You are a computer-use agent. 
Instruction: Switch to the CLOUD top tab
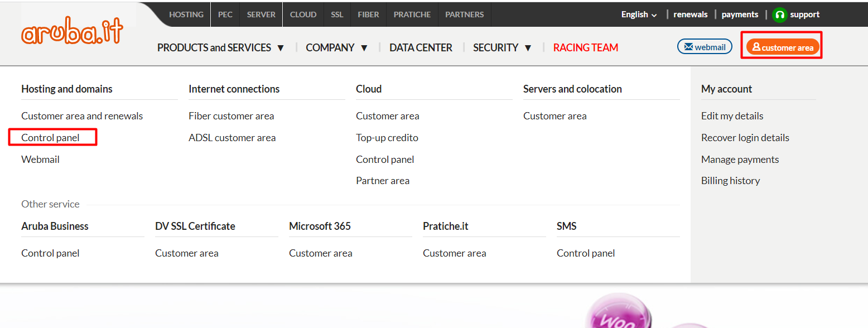[303, 15]
